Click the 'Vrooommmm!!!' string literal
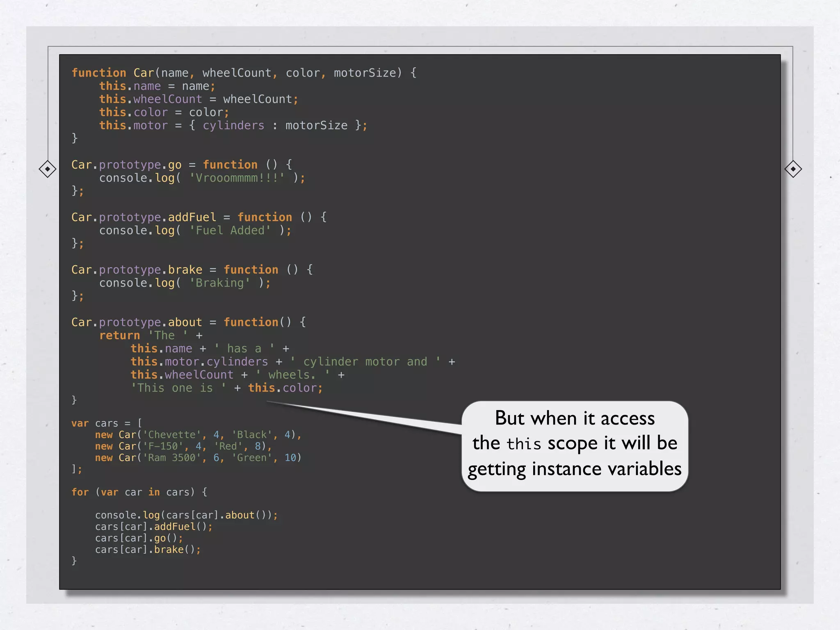Image resolution: width=840 pixels, height=630 pixels. 237,178
